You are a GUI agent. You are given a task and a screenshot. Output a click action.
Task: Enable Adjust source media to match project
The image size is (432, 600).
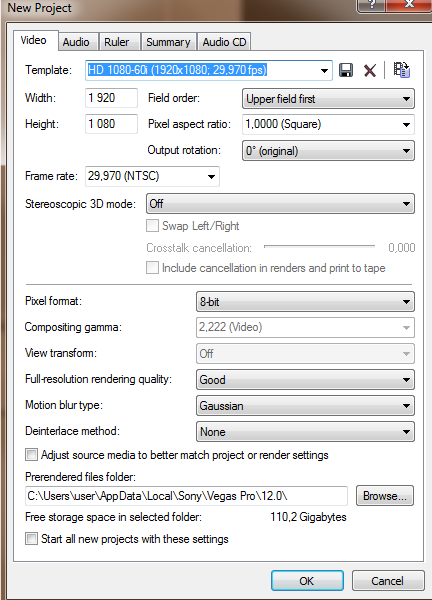point(31,455)
